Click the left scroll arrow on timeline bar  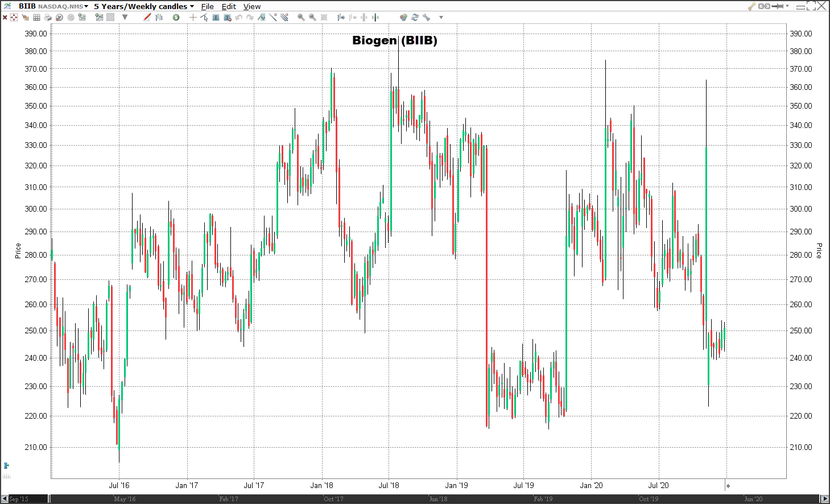(x=4, y=499)
